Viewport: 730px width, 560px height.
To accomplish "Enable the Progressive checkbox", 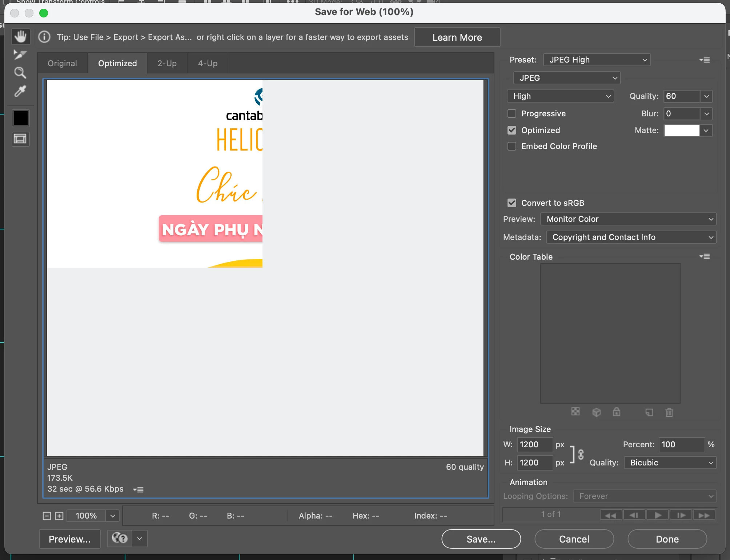I will click(x=512, y=113).
